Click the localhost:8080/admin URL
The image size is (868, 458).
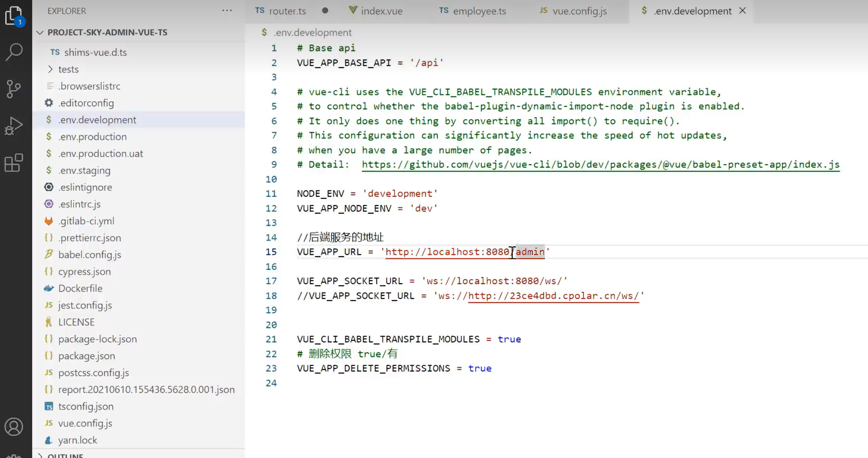click(x=465, y=252)
